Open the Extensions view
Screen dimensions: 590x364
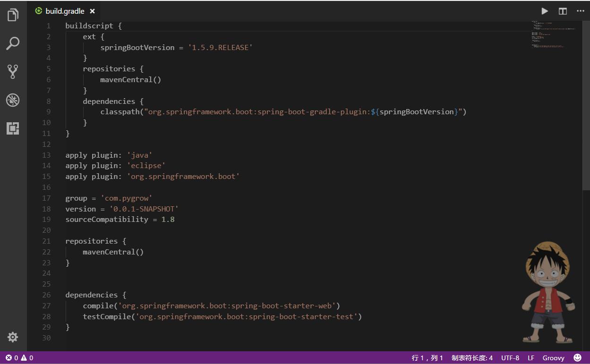[13, 128]
